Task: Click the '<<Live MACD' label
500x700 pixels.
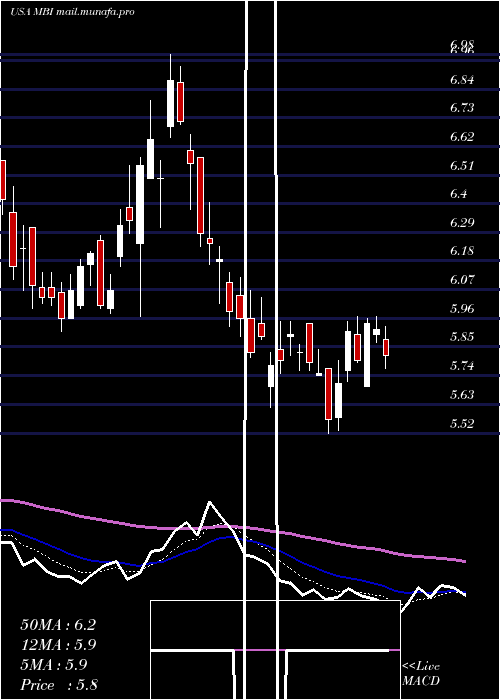Action: 421,673
